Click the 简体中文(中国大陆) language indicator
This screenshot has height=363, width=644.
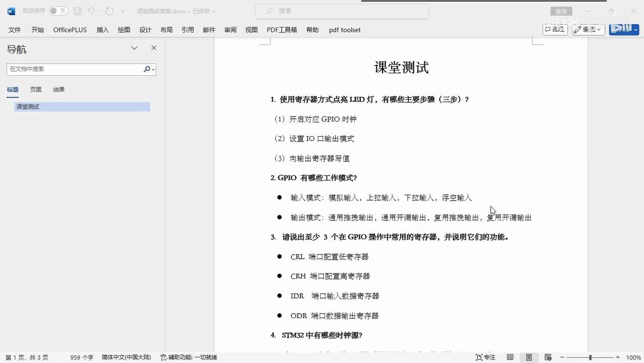click(126, 357)
